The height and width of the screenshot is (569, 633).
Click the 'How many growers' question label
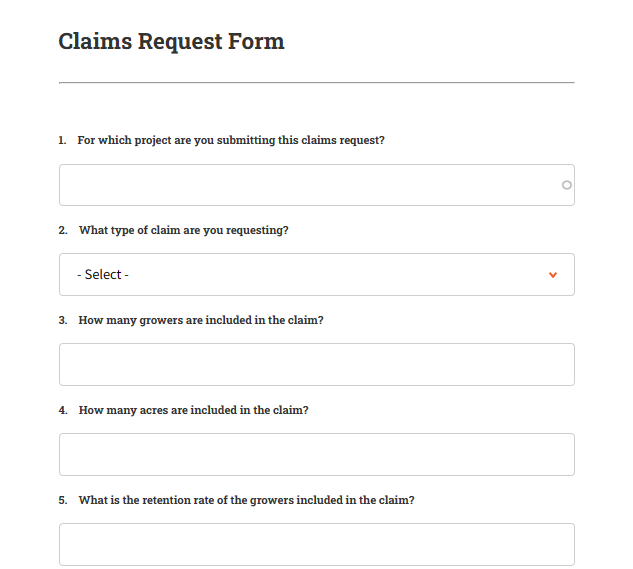pos(201,320)
